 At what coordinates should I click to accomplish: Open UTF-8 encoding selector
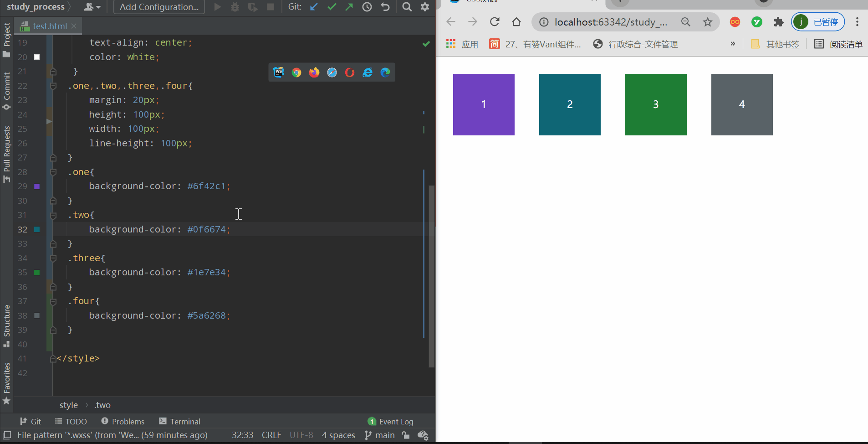tap(301, 435)
